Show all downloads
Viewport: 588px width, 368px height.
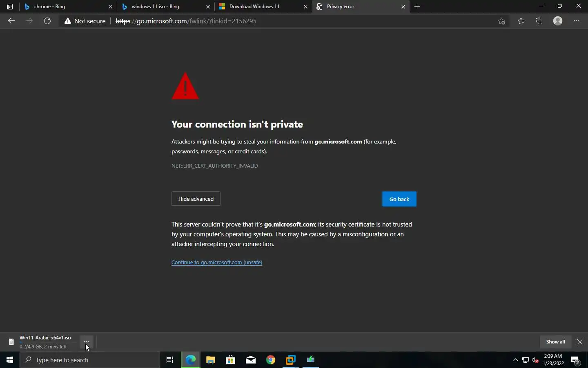(555, 342)
